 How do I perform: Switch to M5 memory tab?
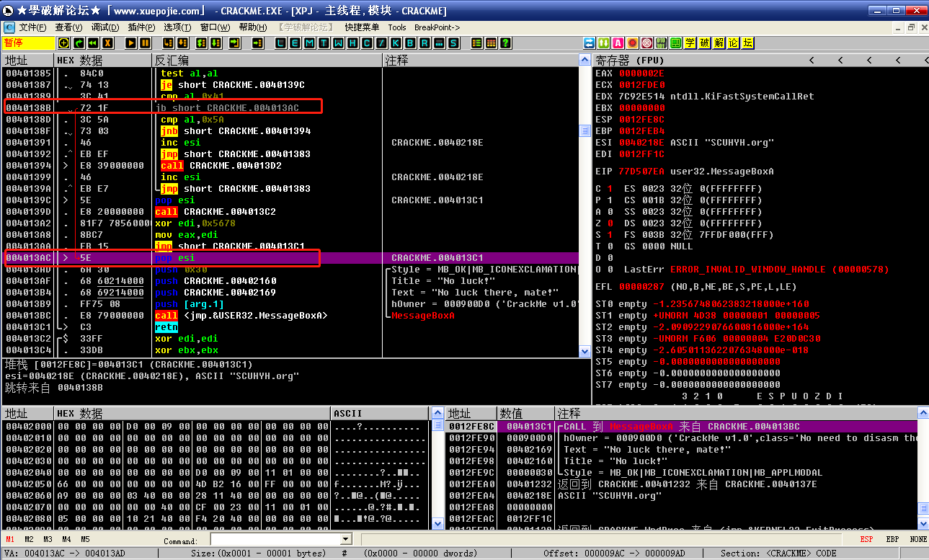coord(85,539)
